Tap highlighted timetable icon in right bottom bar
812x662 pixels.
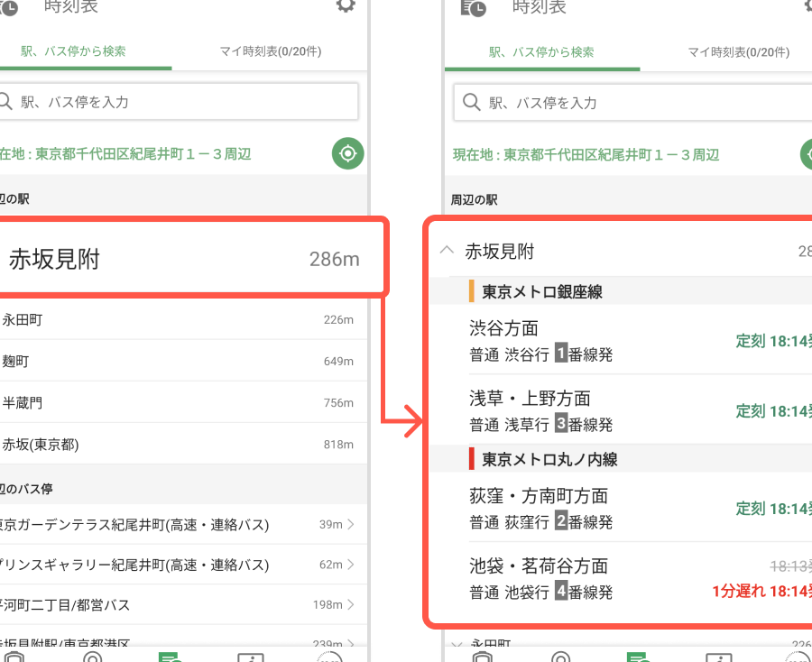pyautogui.click(x=638, y=657)
